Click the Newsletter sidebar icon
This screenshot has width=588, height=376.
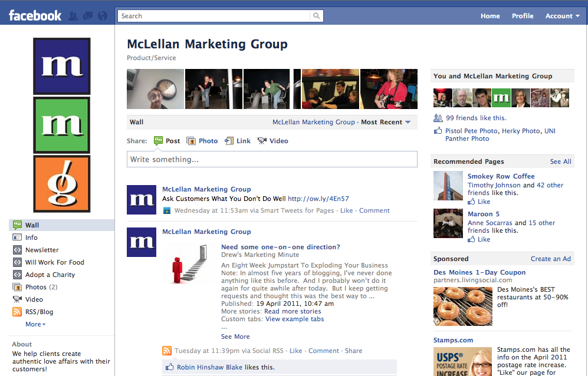click(x=17, y=250)
